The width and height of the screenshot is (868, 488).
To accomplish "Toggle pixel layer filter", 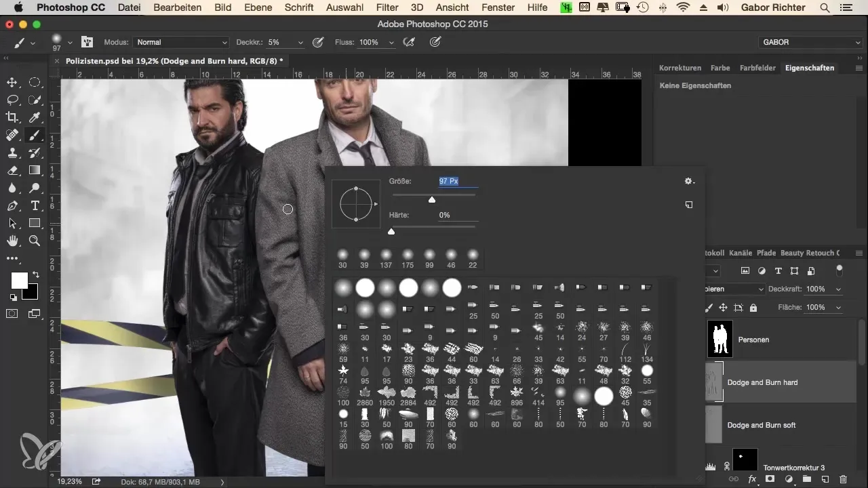I will (x=745, y=270).
